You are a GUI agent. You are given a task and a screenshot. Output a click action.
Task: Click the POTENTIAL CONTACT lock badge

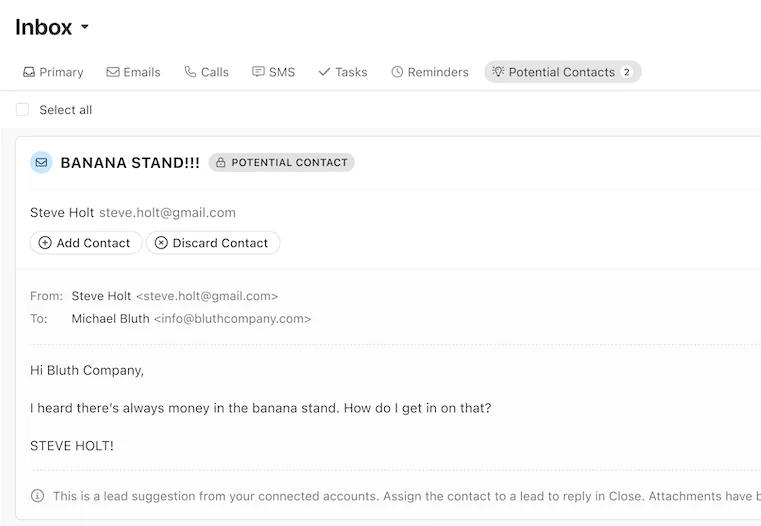[x=281, y=163]
